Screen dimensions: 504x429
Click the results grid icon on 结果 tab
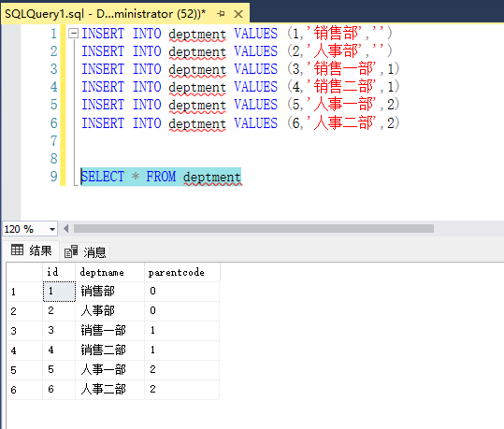pos(17,250)
